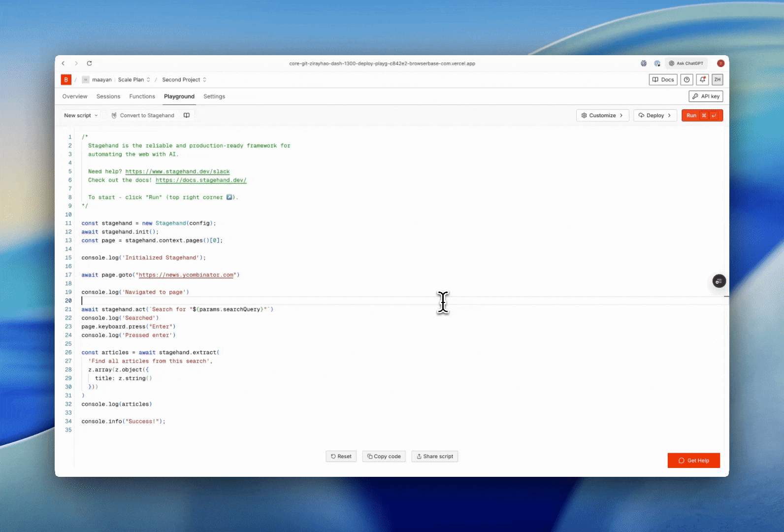Click 'To start - click "Run"' comment line

pyautogui.click(x=163, y=198)
